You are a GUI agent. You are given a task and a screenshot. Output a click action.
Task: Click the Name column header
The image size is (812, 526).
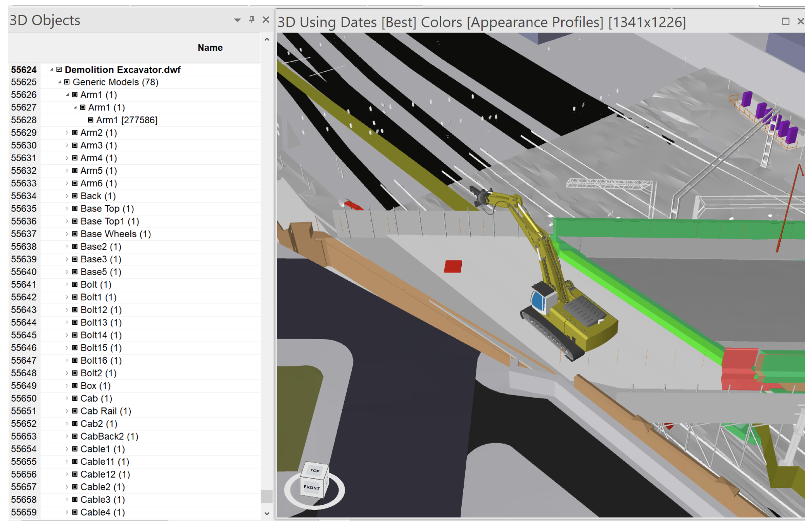(x=210, y=48)
